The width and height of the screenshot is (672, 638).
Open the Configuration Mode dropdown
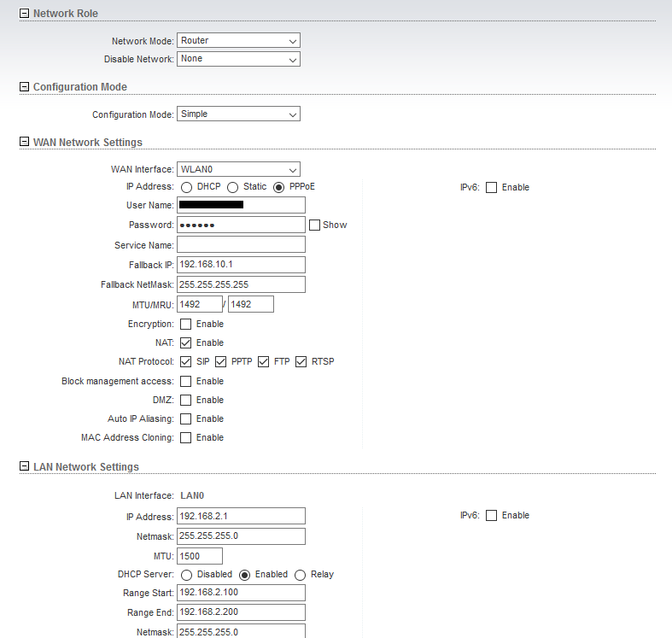coord(238,114)
